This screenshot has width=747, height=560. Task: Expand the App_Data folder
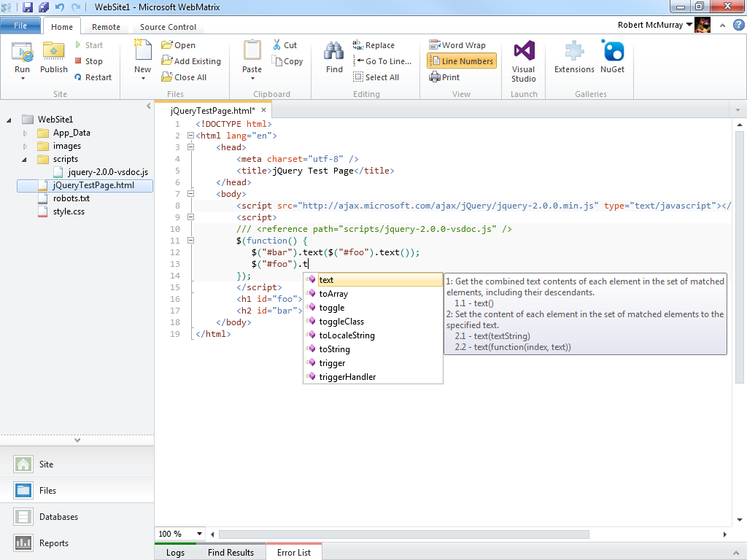(x=25, y=133)
